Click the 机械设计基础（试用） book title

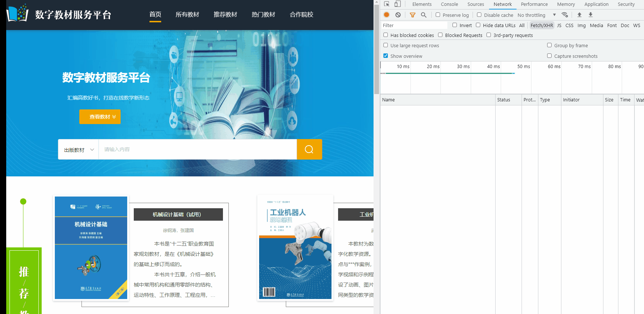[178, 214]
